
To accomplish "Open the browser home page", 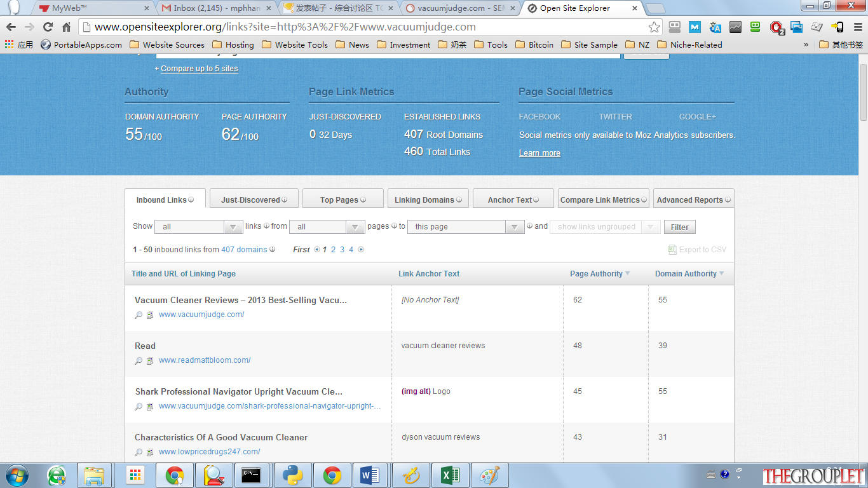I will click(66, 27).
